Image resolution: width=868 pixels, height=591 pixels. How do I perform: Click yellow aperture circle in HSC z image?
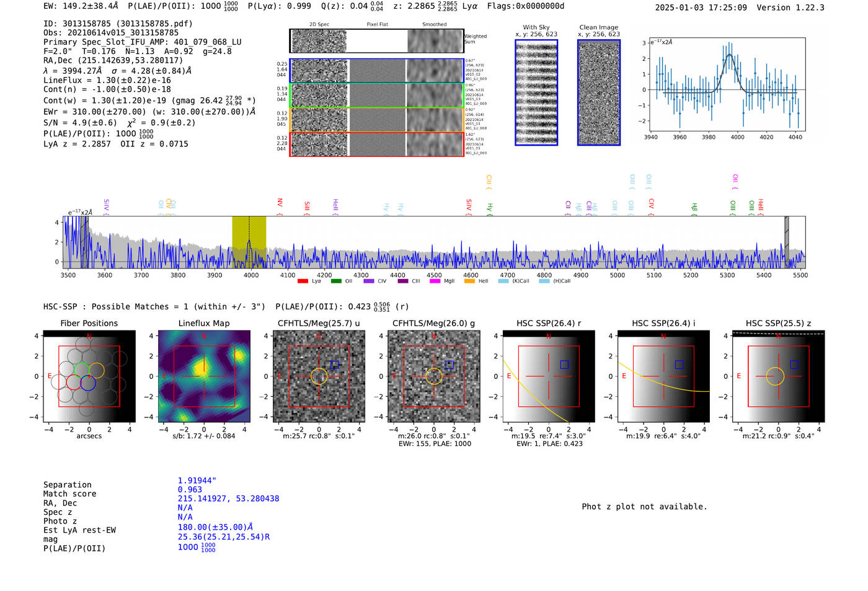click(775, 376)
